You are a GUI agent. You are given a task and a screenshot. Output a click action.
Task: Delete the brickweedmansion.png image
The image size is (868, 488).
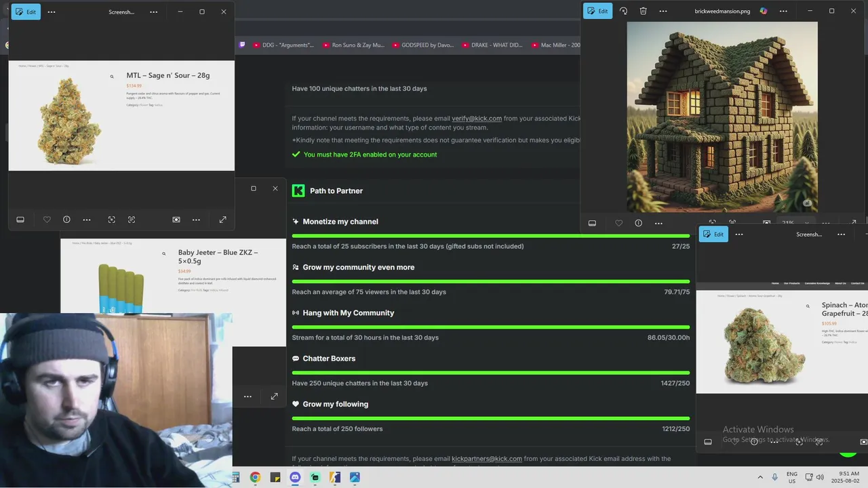pos(643,11)
